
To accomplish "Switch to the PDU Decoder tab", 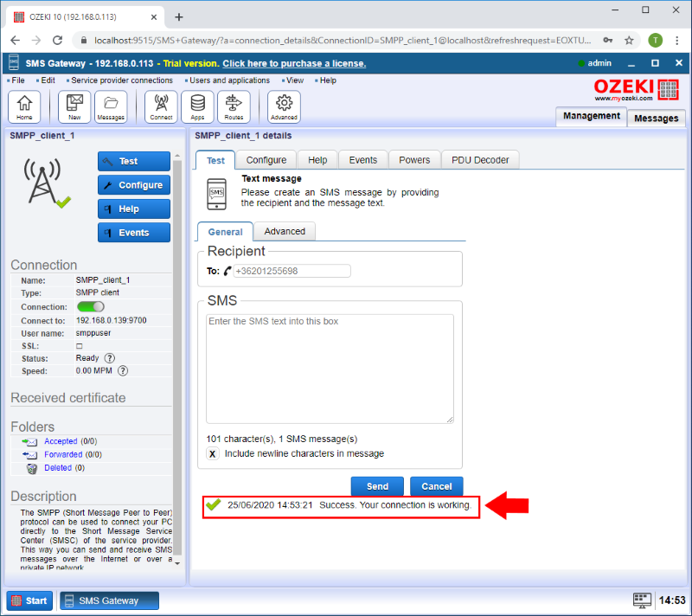I will coord(482,160).
